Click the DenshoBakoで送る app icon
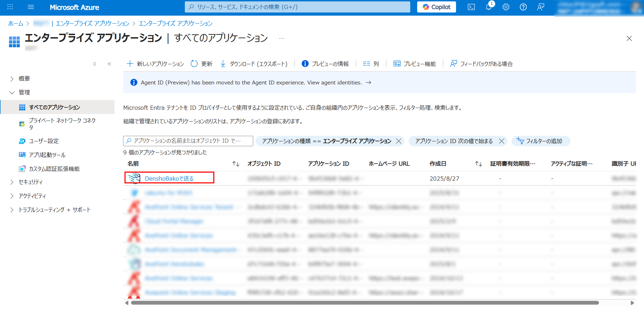 click(x=134, y=178)
